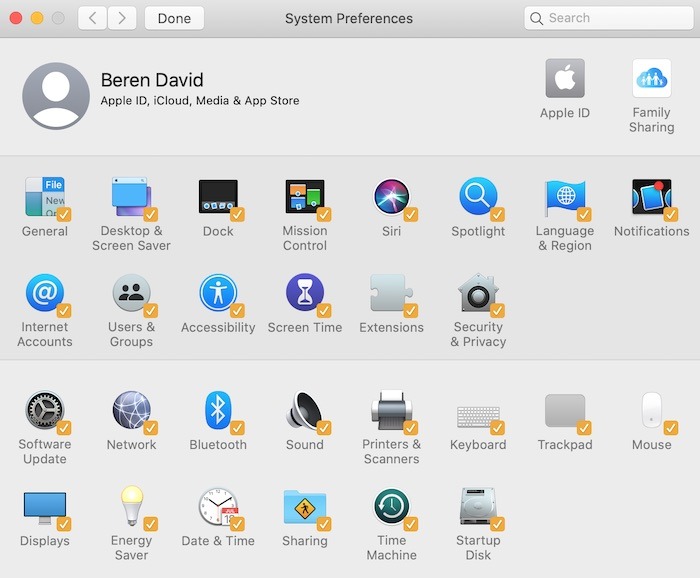Uncheck the Siri pane checkbox

[411, 215]
